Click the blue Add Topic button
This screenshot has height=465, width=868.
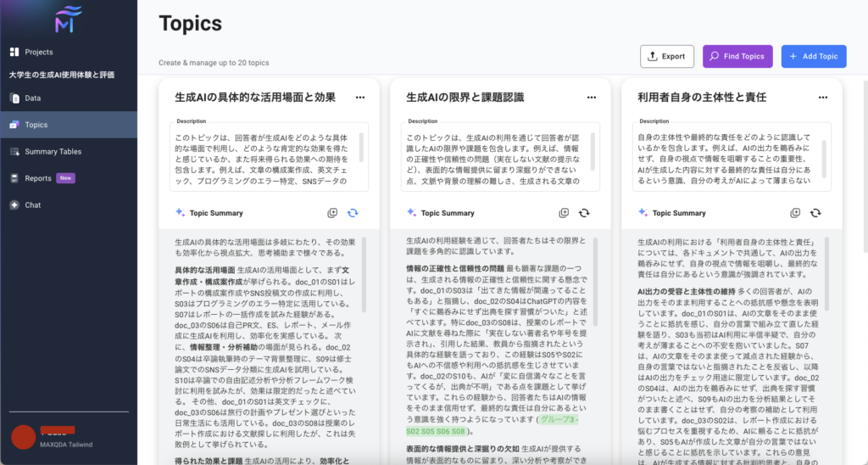coord(813,56)
